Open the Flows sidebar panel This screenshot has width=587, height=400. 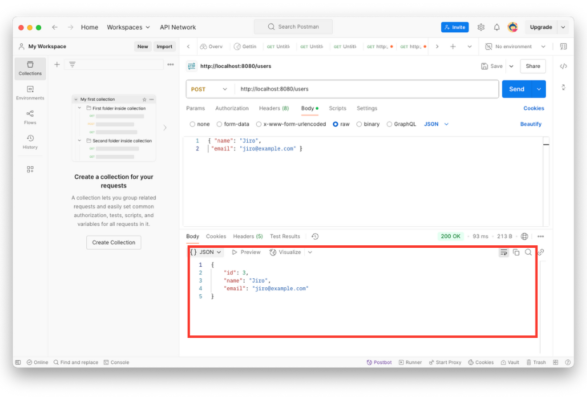(30, 117)
